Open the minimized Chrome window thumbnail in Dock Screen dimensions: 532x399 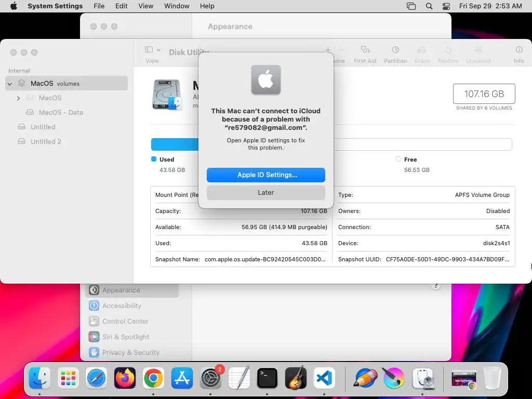pos(464,379)
